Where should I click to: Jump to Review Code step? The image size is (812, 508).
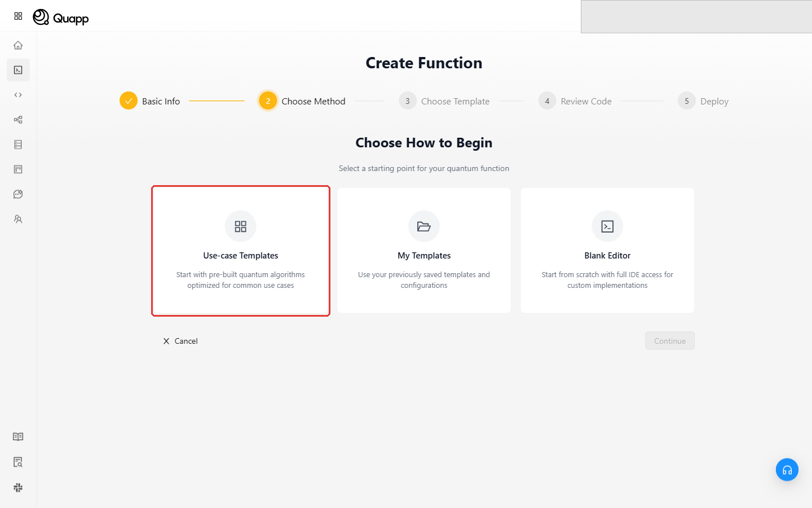tap(575, 101)
